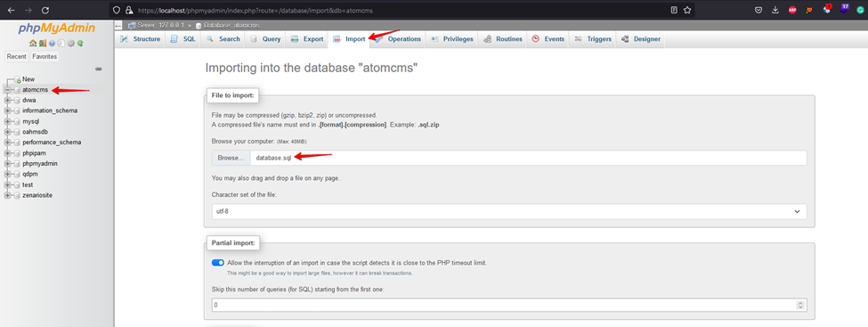Expand the information_schema database node
868x327 pixels.
[7, 110]
